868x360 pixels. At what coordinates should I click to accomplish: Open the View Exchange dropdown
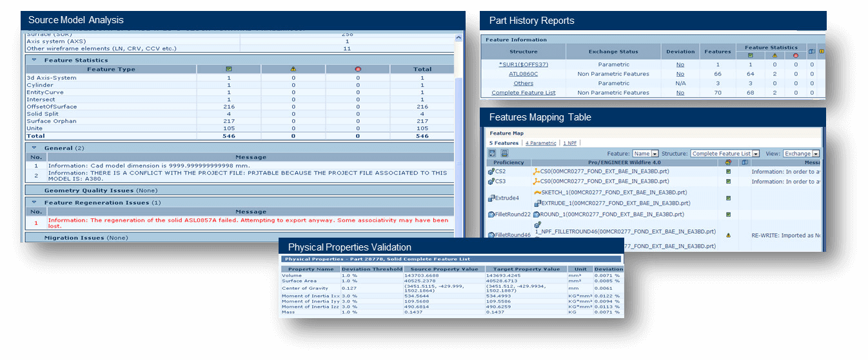pyautogui.click(x=802, y=154)
